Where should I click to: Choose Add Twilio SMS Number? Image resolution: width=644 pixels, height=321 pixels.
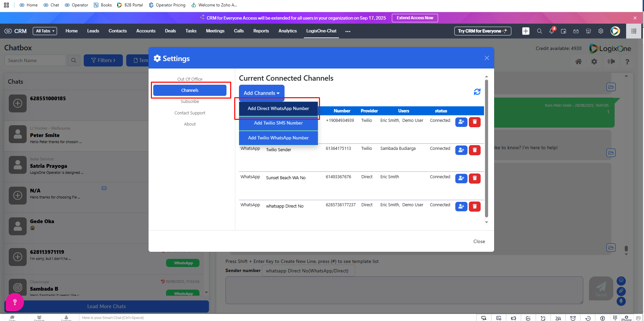[278, 123]
